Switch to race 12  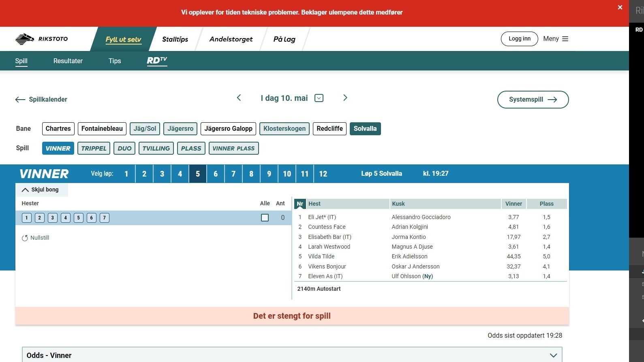323,174
